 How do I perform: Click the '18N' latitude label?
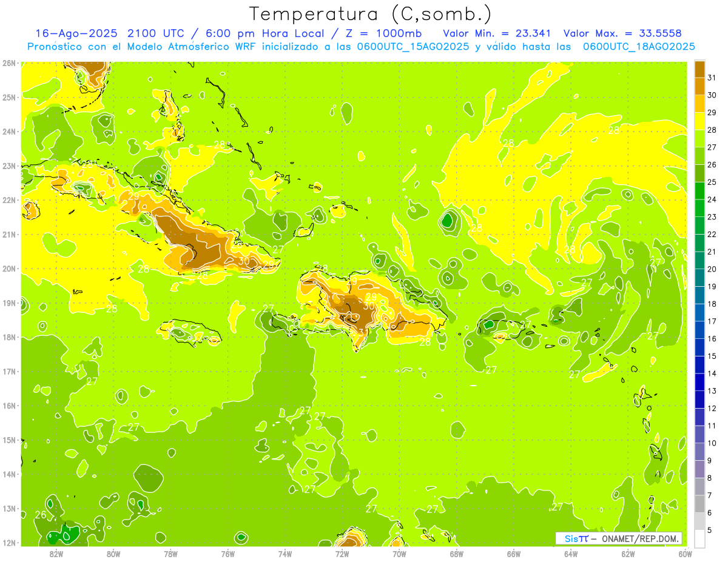point(9,337)
